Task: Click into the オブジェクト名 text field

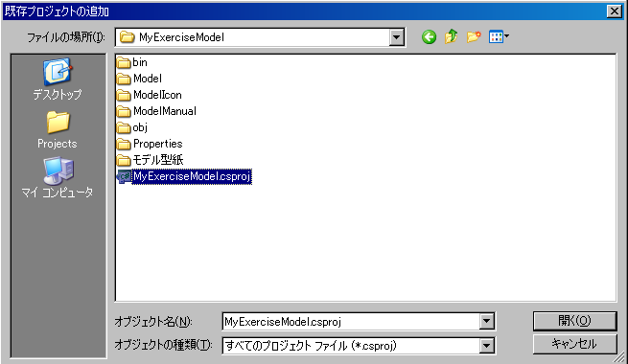Action: click(351, 322)
